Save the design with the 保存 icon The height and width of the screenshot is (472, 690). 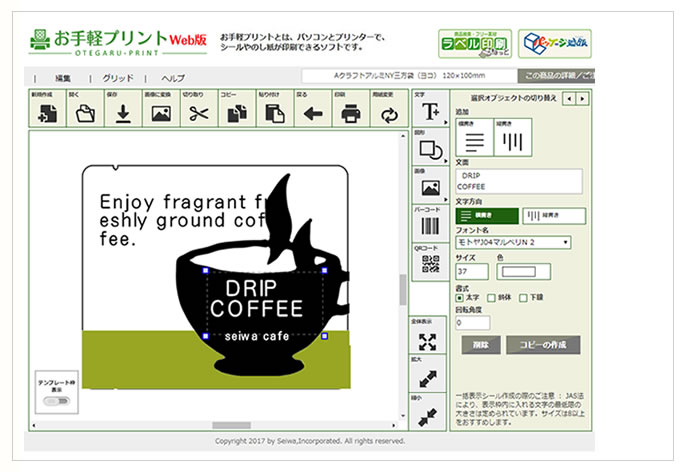click(x=123, y=109)
